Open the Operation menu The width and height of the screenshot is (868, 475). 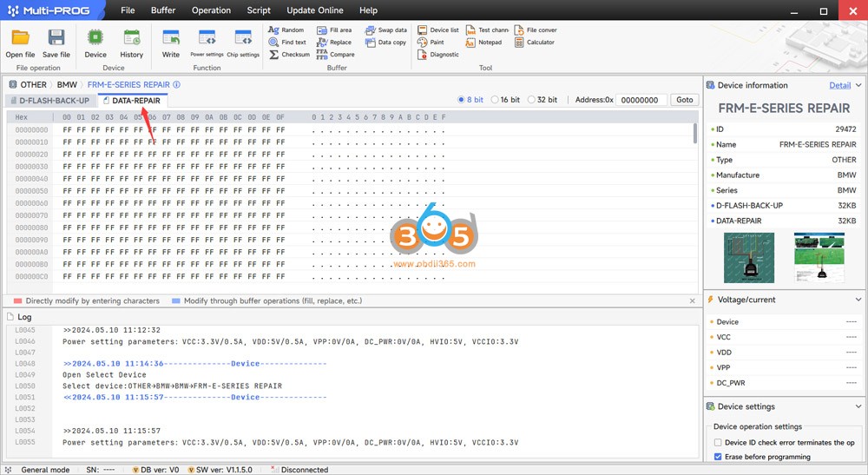(x=211, y=10)
